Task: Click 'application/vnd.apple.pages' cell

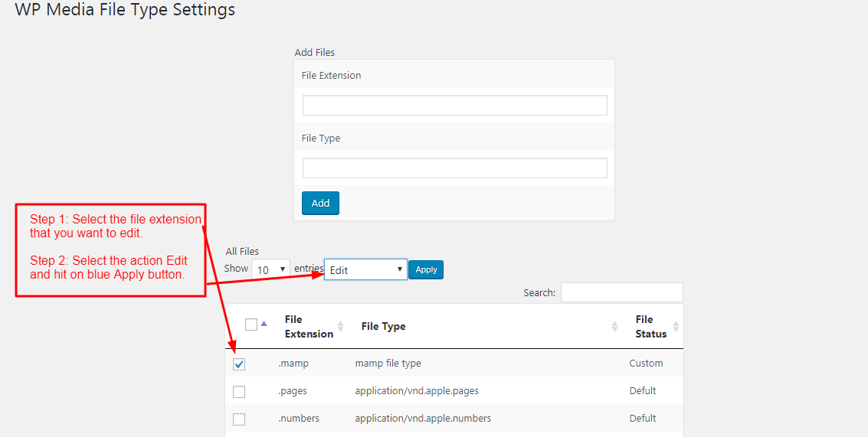Action: coord(417,390)
